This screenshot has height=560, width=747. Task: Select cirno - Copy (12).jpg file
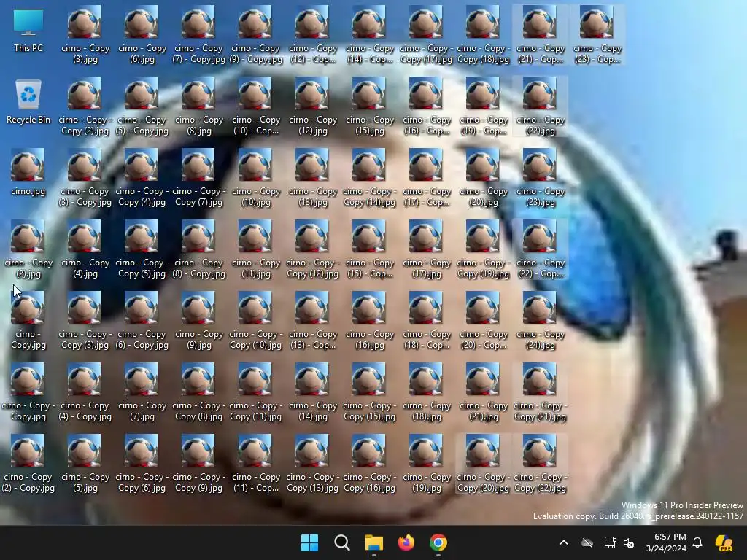click(x=312, y=106)
